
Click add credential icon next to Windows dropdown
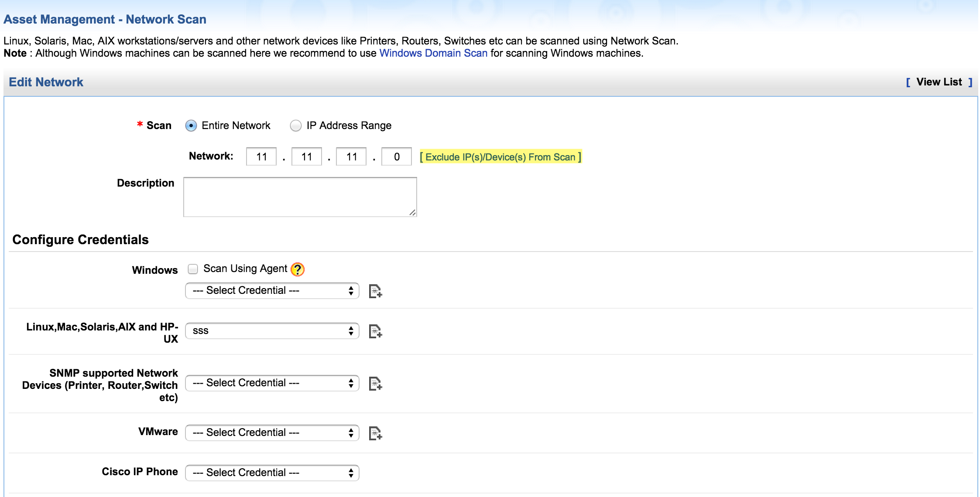pyautogui.click(x=375, y=291)
